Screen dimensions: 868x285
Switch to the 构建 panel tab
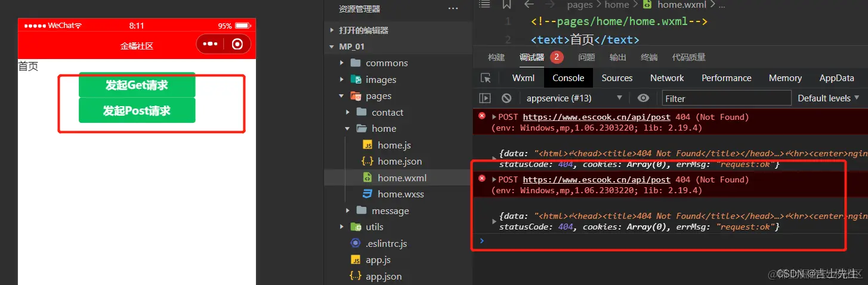(x=496, y=57)
